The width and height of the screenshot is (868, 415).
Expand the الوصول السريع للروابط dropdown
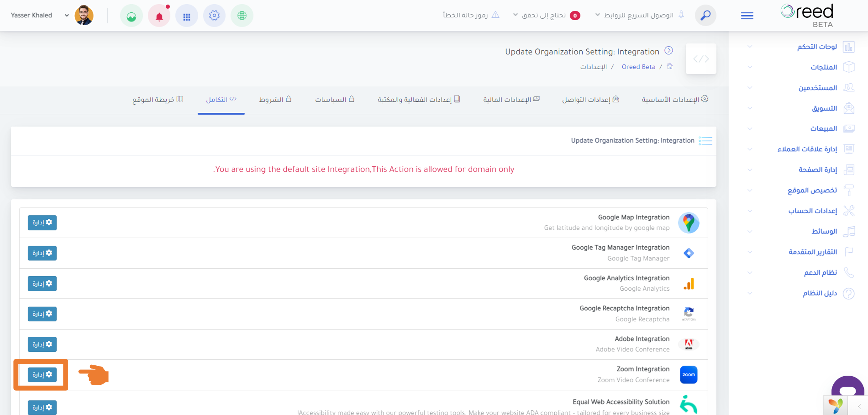click(640, 15)
